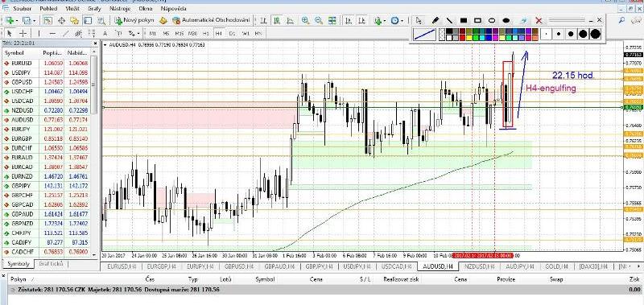Screen dimensions: 644x305
Task: Switch to D1 timeframe
Action: [x=232, y=33]
